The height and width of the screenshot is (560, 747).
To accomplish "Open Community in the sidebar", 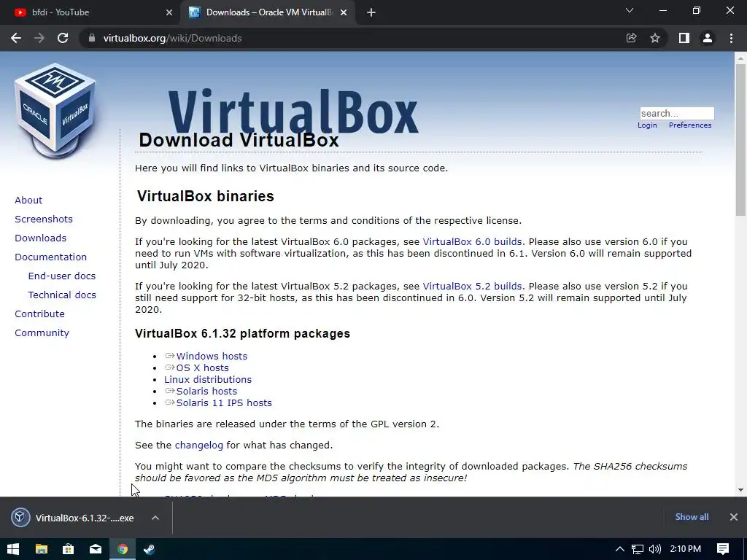I will [42, 332].
